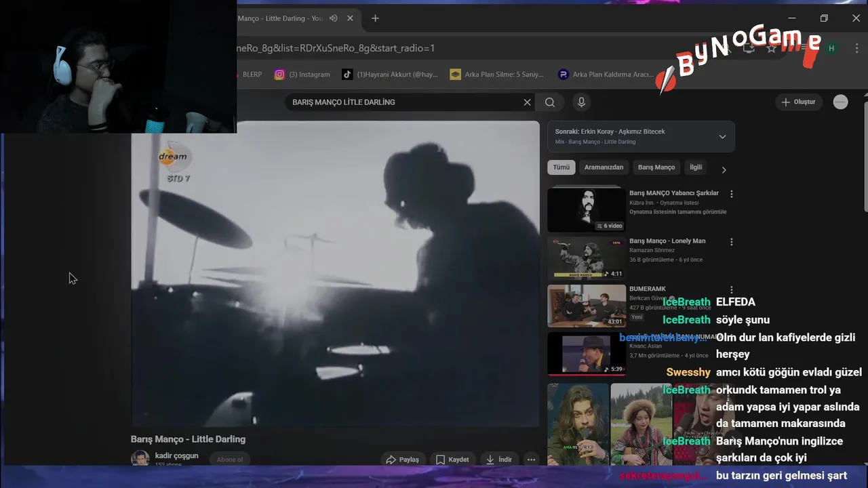Click Kübra İnn. playlist channel name
This screenshot has height=488, width=868.
pyautogui.click(x=642, y=203)
